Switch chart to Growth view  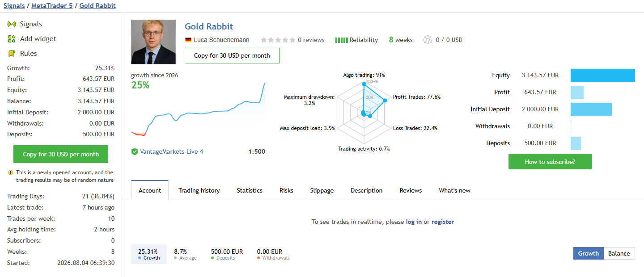coord(589,253)
